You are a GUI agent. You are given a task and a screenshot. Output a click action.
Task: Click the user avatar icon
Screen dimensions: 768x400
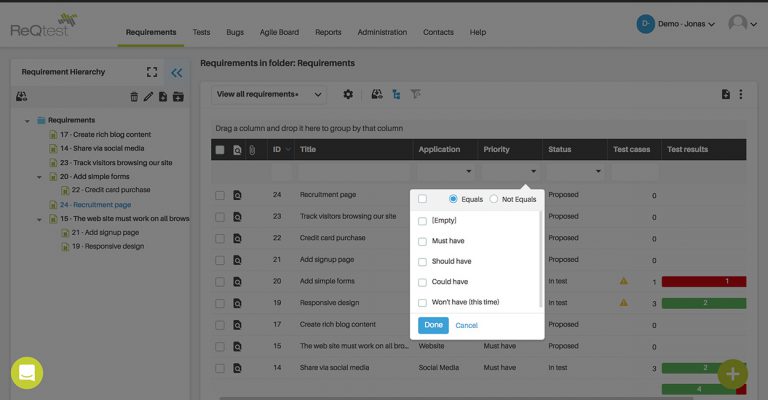[737, 23]
